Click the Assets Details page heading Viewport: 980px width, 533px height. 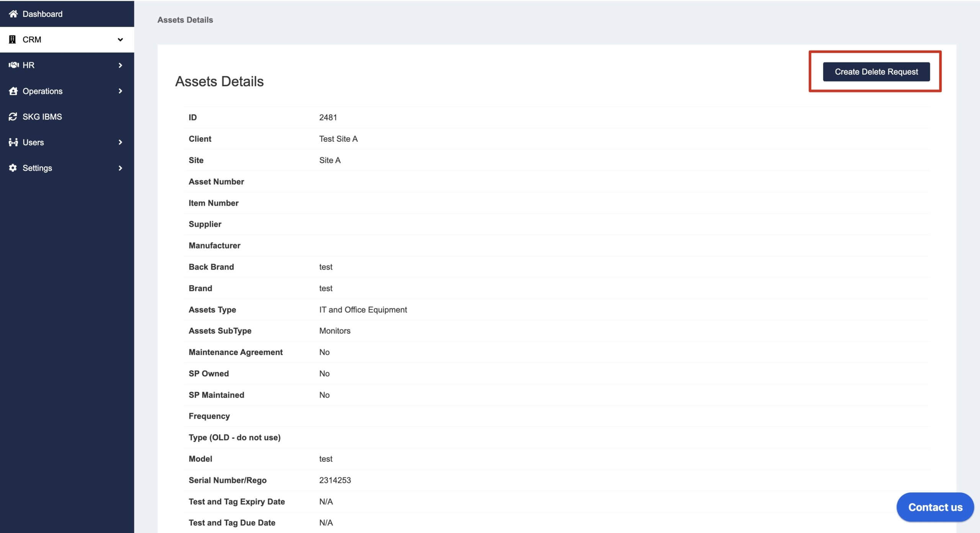(219, 81)
